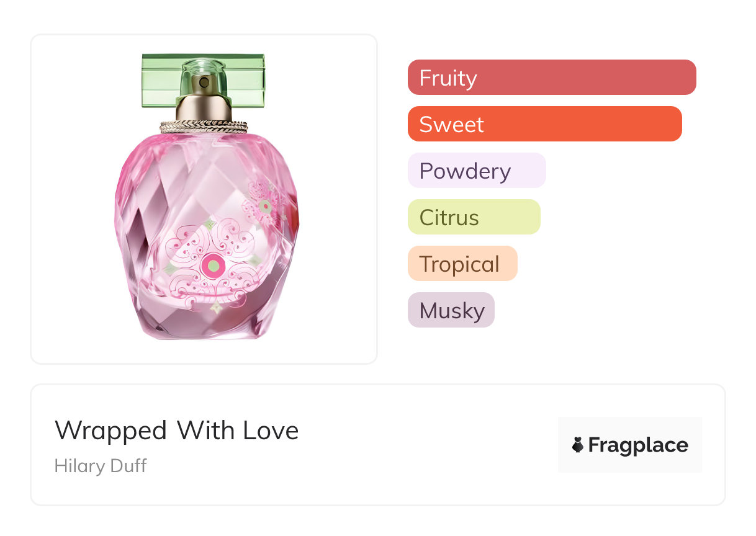Click the bottom base of the perfume bottle

(205, 332)
